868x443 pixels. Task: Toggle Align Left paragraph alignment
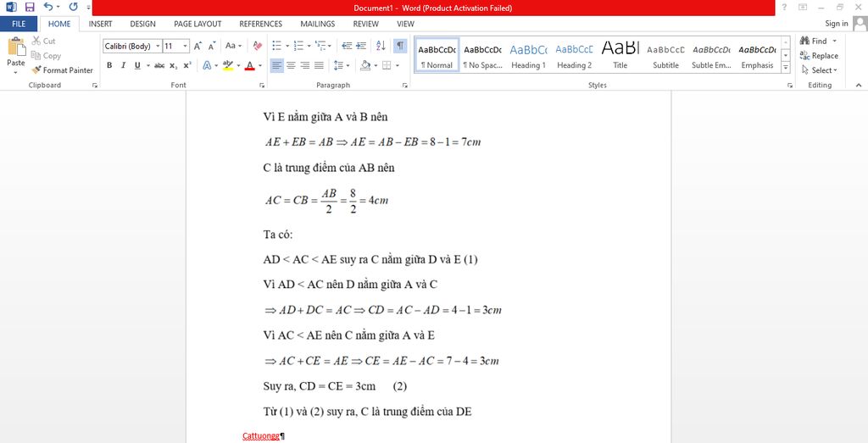[x=277, y=65]
